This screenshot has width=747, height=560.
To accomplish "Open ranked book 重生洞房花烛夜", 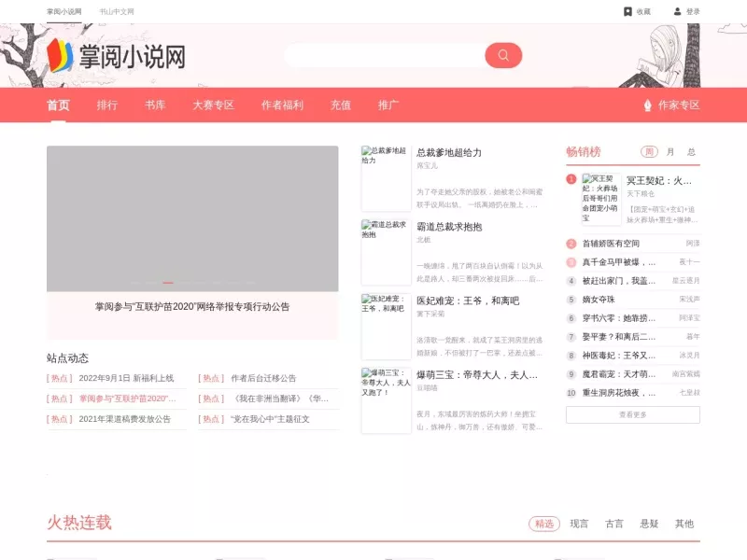I will (x=619, y=392).
